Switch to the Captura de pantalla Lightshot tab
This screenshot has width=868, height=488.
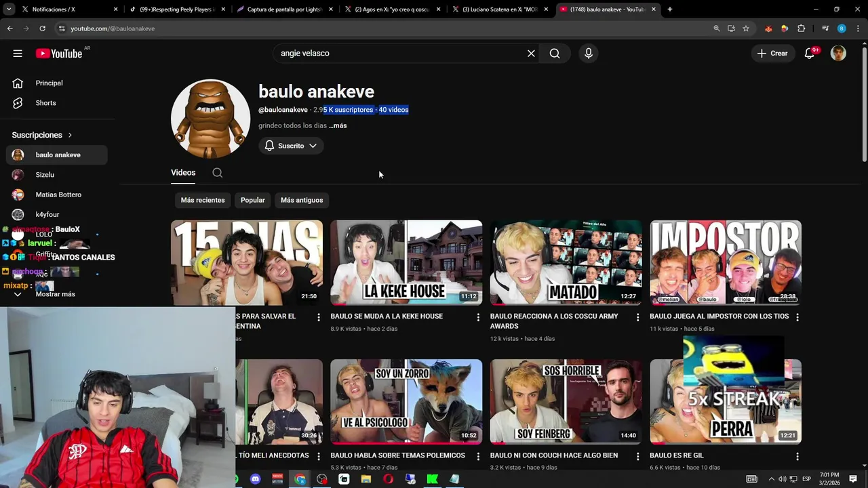pos(285,9)
